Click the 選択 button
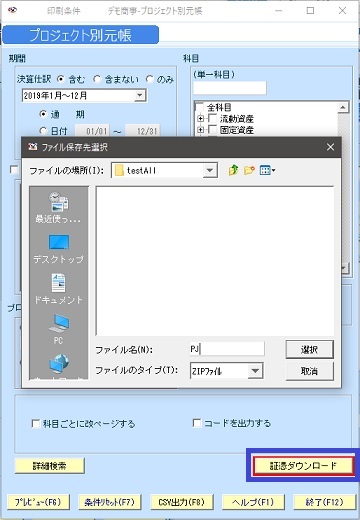Image resolution: width=360 pixels, height=520 pixels. point(309,349)
